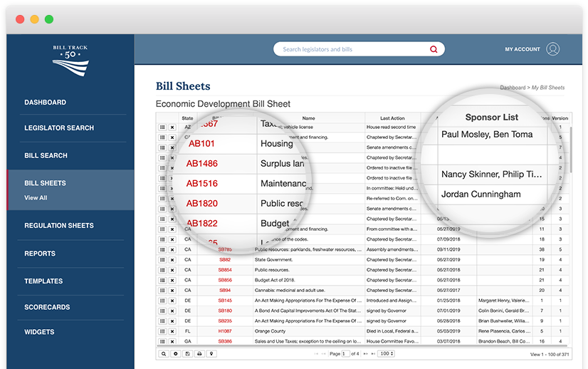Open bill link H1087
The image size is (588, 369).
coord(225,331)
